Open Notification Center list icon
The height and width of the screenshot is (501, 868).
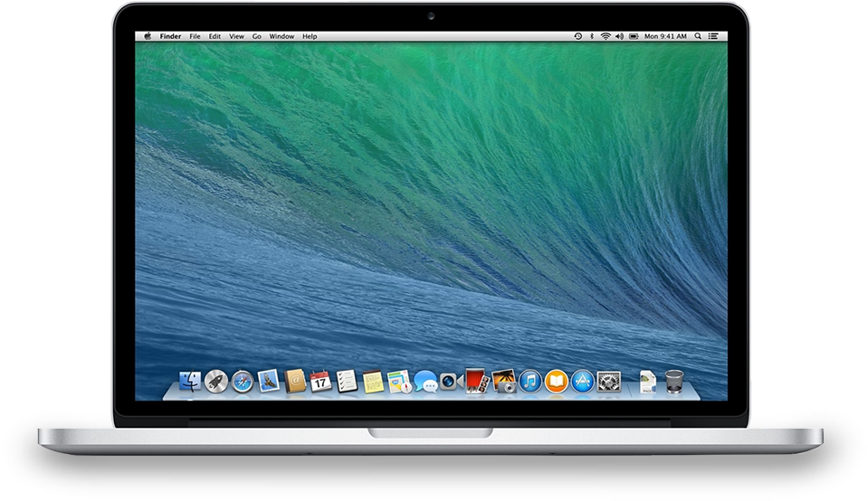713,36
